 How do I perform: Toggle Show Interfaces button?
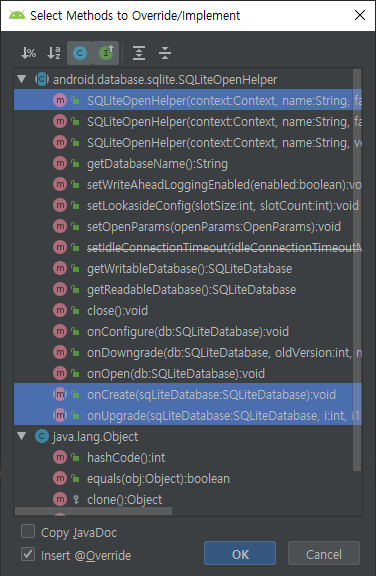(106, 53)
